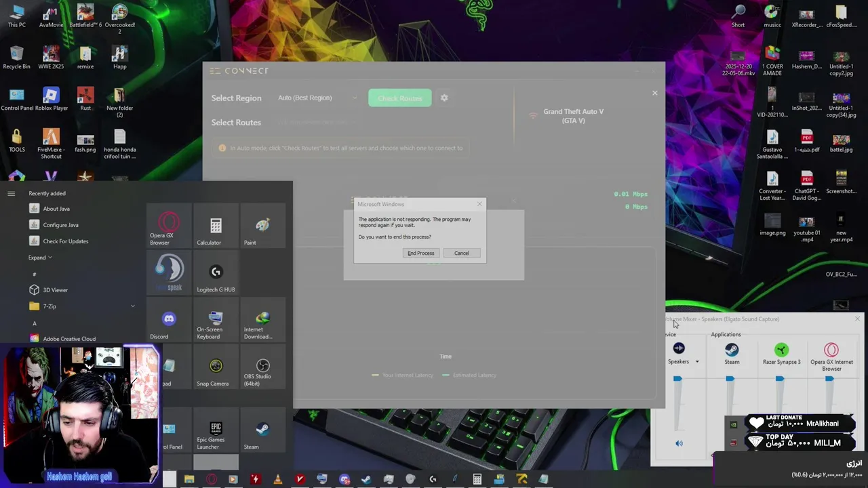Viewport: 868px width, 488px height.
Task: Select the image.png desktop file
Action: click(772, 225)
